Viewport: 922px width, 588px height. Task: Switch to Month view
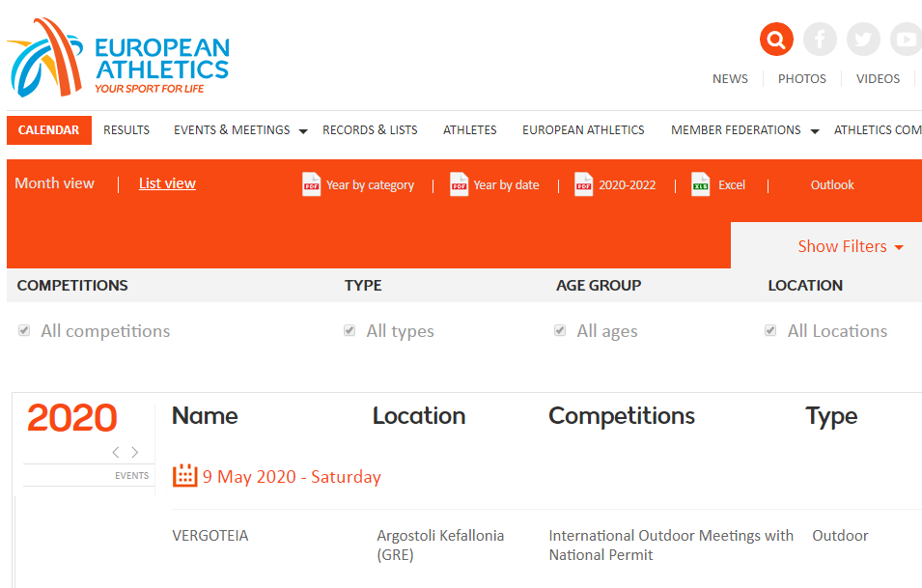[x=55, y=183]
